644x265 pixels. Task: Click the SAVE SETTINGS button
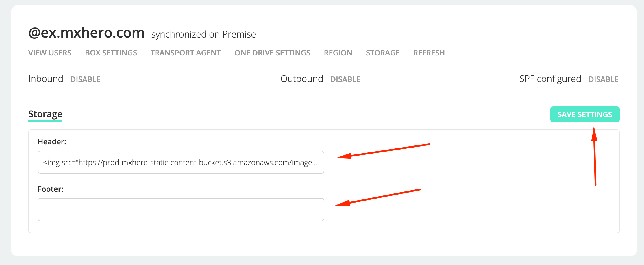click(585, 114)
